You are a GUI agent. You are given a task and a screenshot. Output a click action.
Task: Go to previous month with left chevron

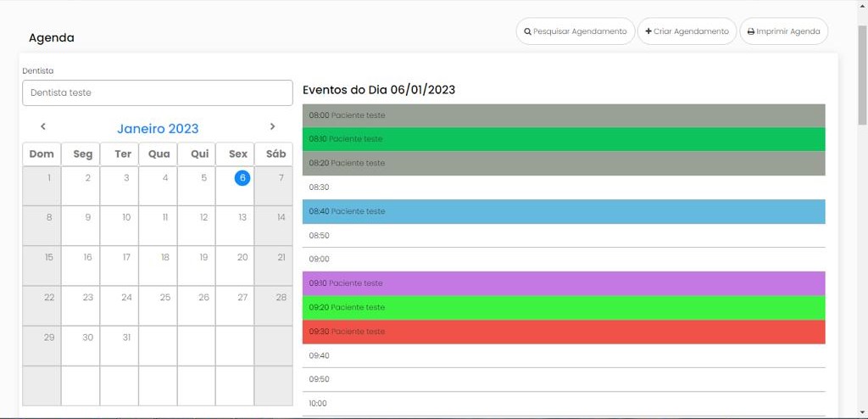pyautogui.click(x=43, y=126)
